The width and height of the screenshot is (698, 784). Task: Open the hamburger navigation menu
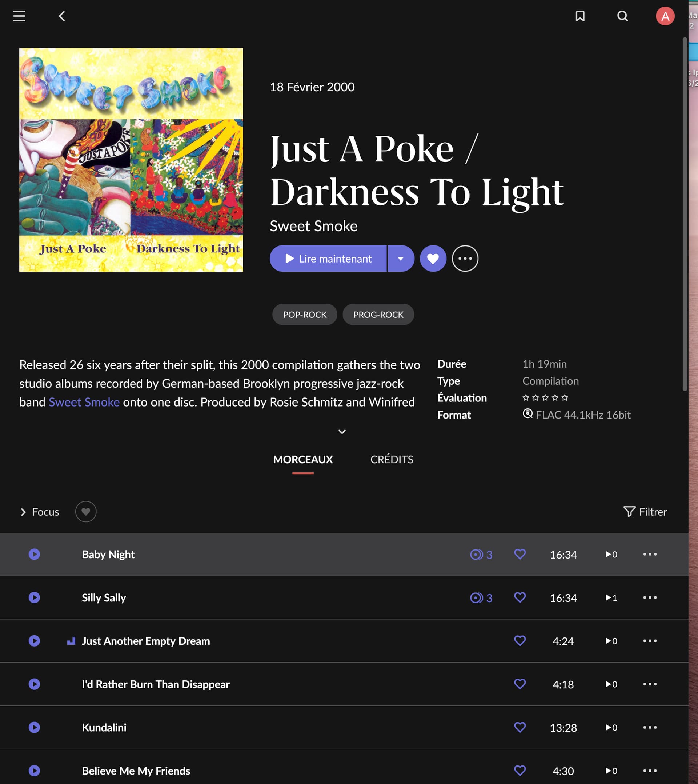tap(19, 16)
